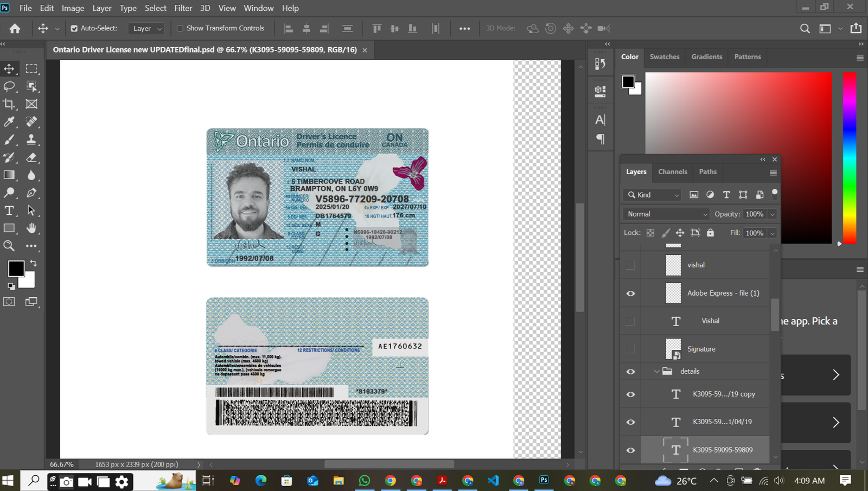Open the Fill slider dropdown arrow
The width and height of the screenshot is (868, 491).
pyautogui.click(x=773, y=233)
